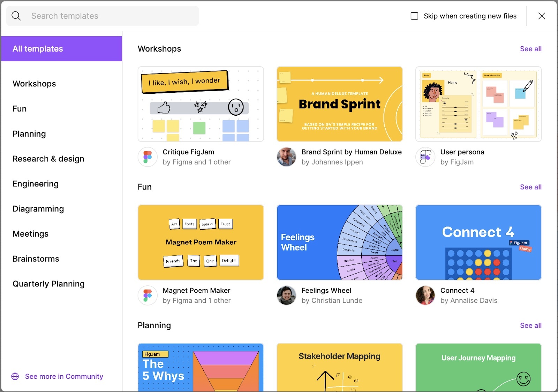This screenshot has width=558, height=392.
Task: Click the Planning section heading
Action: pyautogui.click(x=154, y=325)
